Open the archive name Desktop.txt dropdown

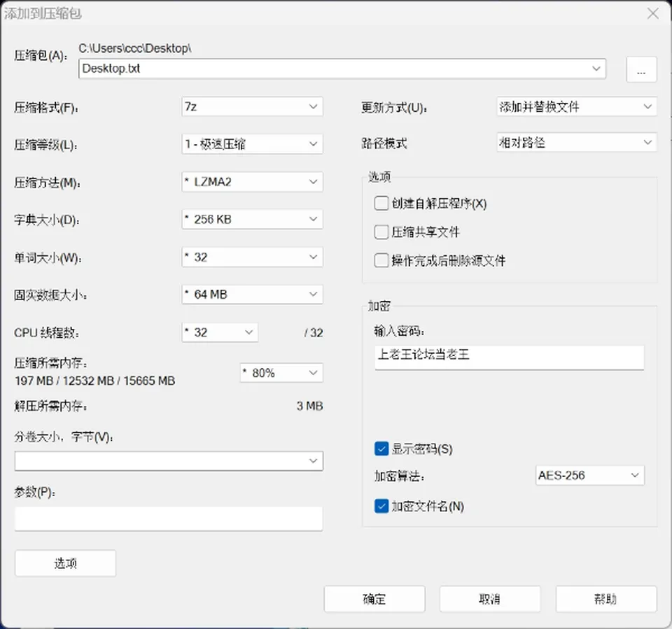[342, 69]
